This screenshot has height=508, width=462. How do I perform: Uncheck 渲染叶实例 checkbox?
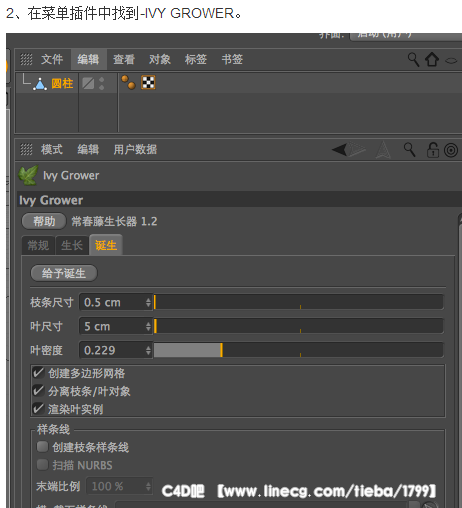click(38, 409)
